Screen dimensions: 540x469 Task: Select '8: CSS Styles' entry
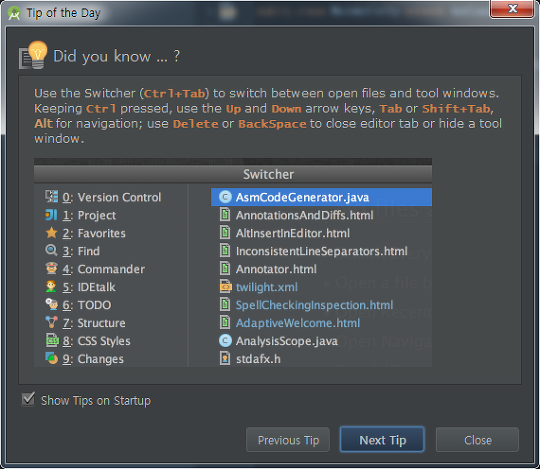pos(96,341)
